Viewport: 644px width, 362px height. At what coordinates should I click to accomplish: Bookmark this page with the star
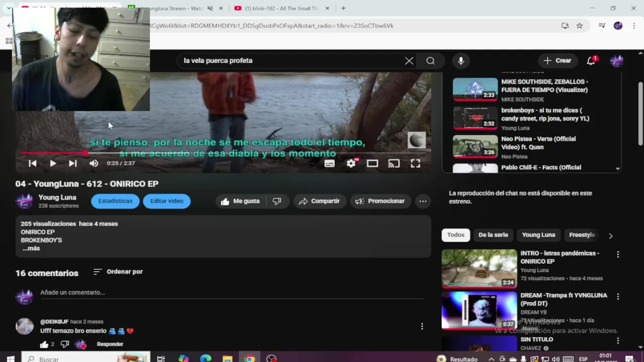(x=580, y=26)
